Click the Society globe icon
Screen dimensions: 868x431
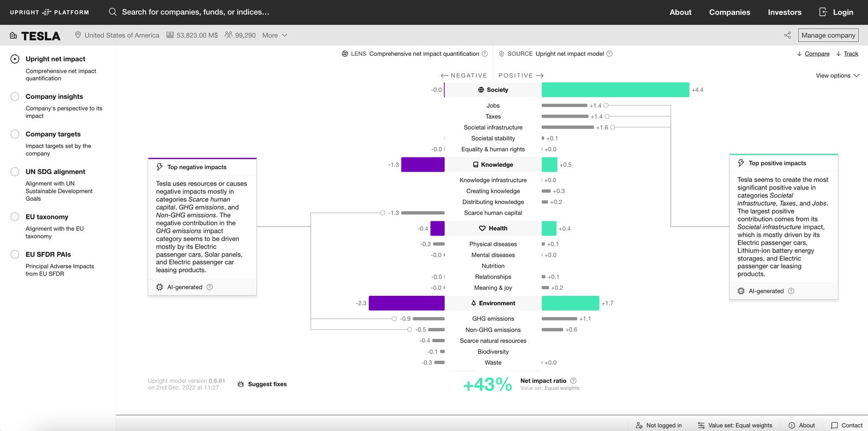481,90
